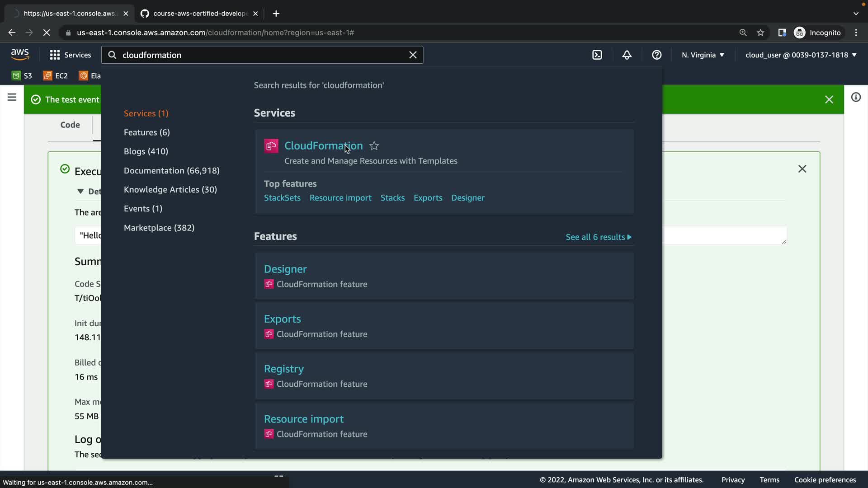
Task: Open the S3 favorites shortcut
Action: click(22, 75)
